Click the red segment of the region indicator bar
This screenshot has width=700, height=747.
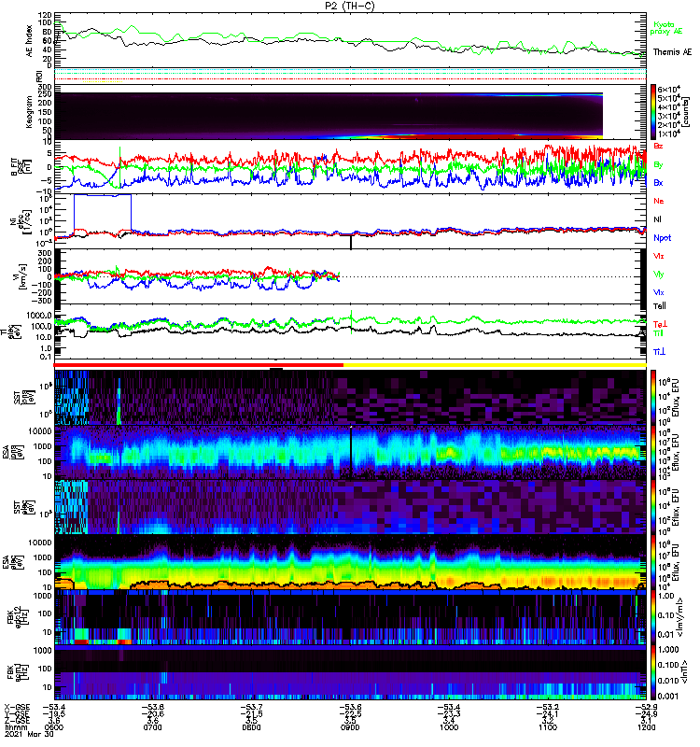pos(199,365)
